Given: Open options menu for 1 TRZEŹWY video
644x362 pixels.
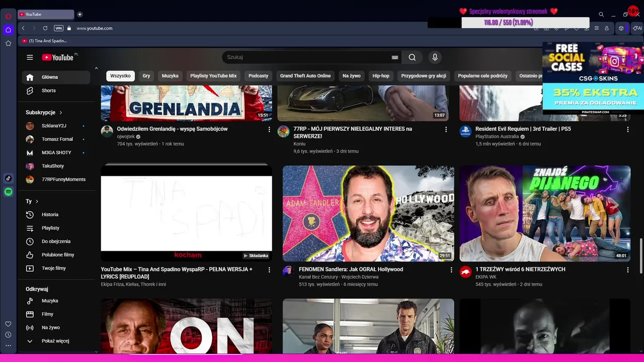Looking at the screenshot, I should [627, 270].
